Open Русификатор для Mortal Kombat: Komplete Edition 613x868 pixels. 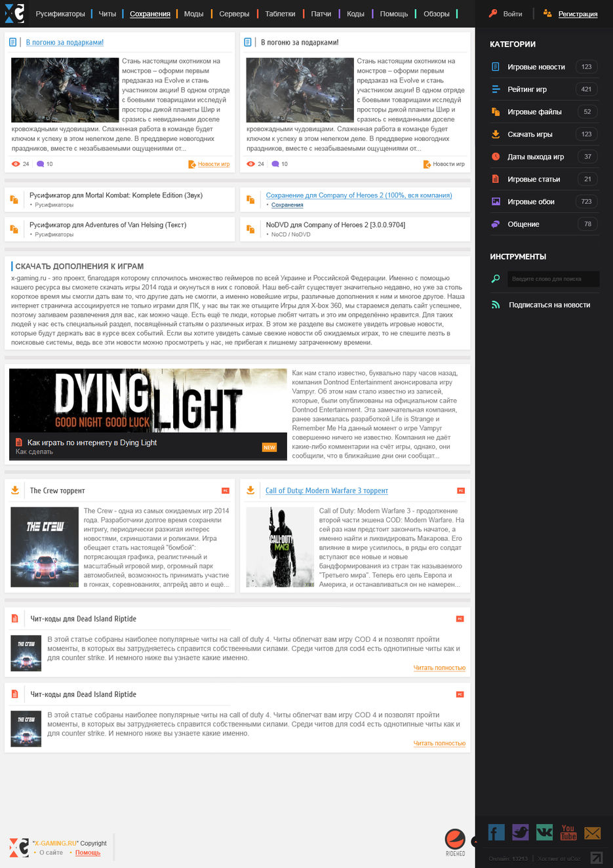pyautogui.click(x=116, y=195)
